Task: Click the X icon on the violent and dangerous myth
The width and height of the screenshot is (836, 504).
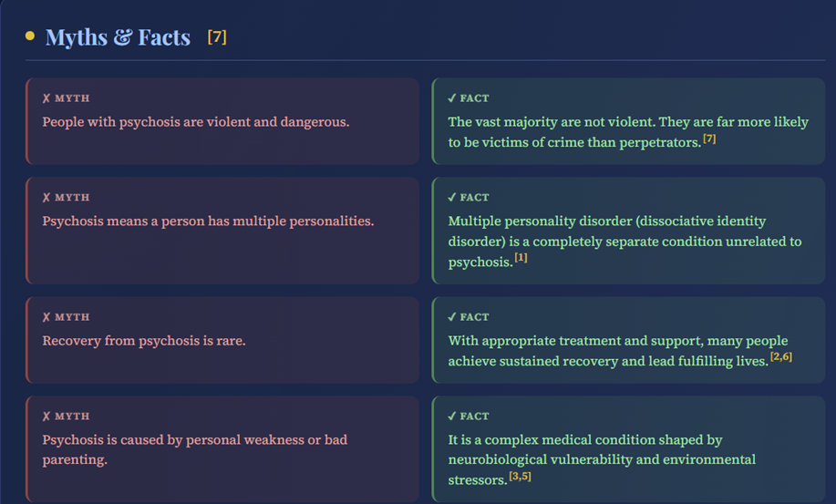Action: click(x=46, y=98)
